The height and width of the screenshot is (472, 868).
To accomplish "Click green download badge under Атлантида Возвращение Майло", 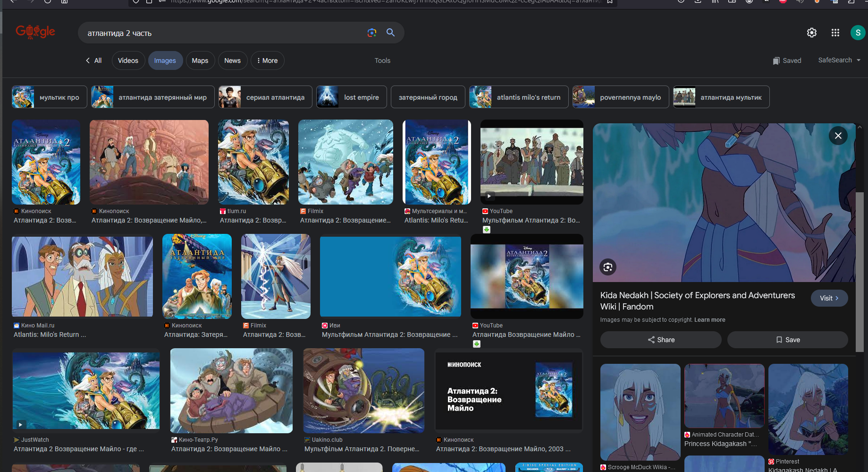I will (x=477, y=344).
